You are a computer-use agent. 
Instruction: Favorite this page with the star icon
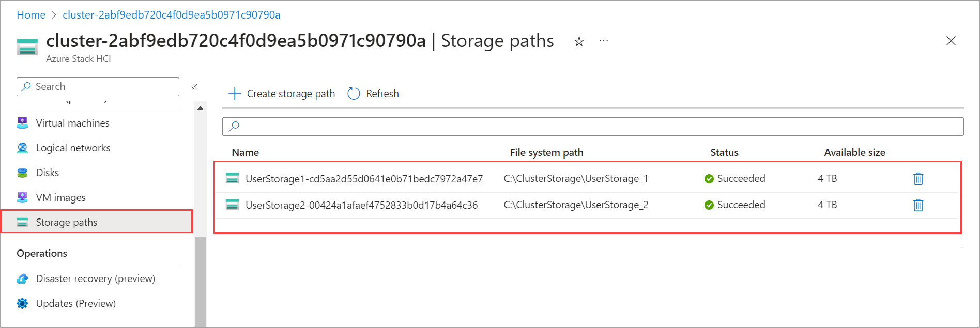click(579, 41)
